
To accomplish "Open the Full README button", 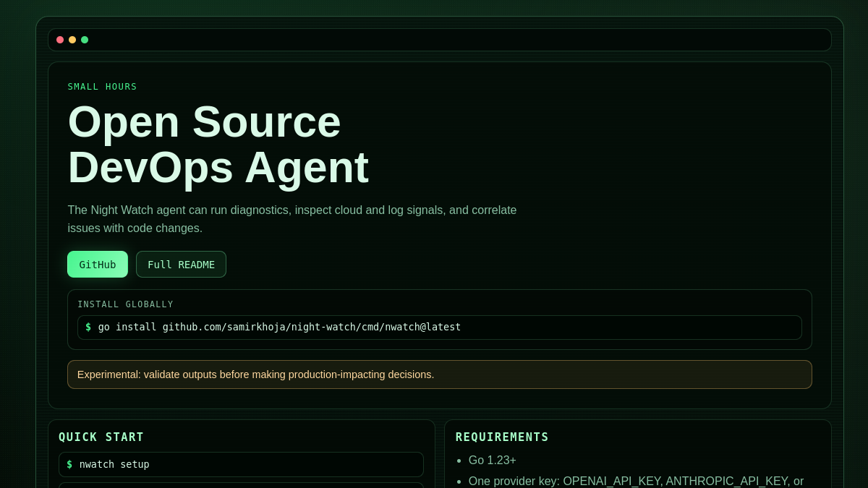I will click(x=181, y=265).
